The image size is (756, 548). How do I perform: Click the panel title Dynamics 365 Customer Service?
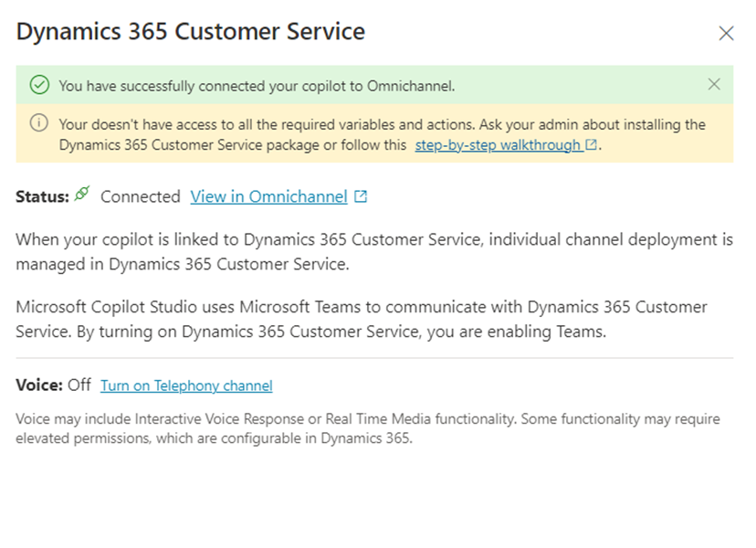tap(191, 31)
